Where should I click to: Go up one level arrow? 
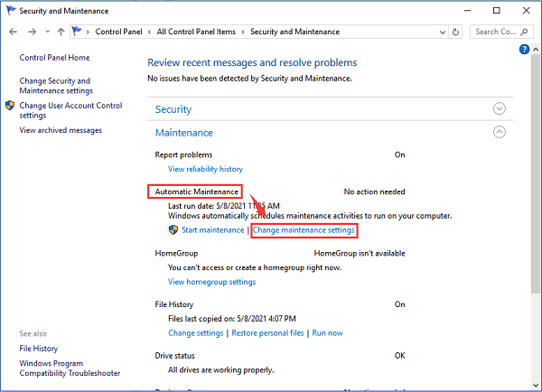tap(61, 32)
